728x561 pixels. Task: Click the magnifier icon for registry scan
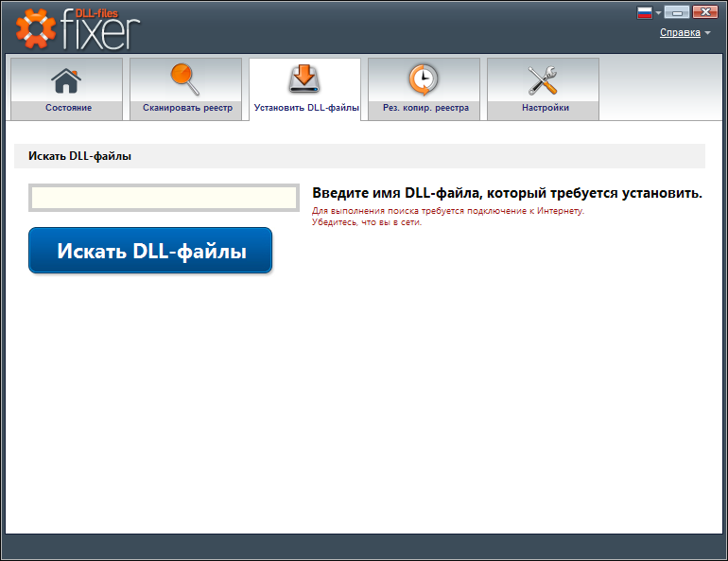tap(185, 79)
